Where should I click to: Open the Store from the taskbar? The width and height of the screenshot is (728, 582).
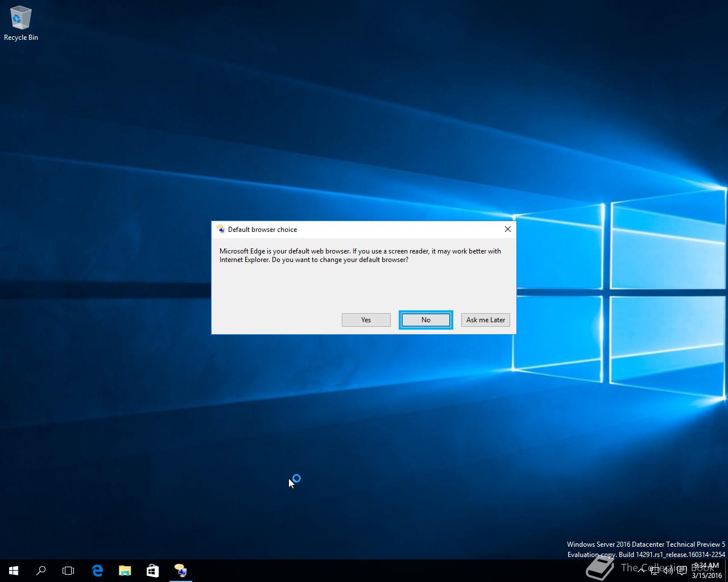pyautogui.click(x=152, y=571)
